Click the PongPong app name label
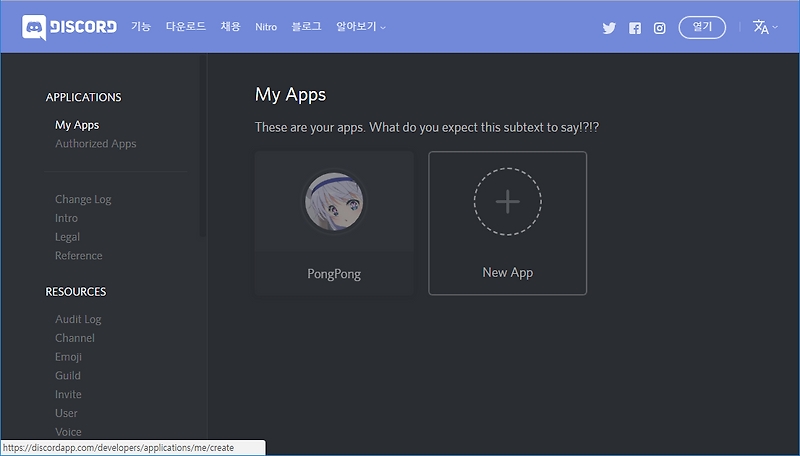 coord(334,274)
